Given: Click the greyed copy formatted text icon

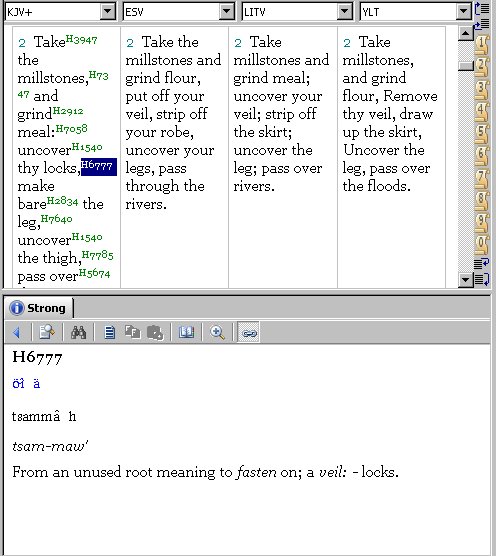Looking at the screenshot, I should [132, 332].
